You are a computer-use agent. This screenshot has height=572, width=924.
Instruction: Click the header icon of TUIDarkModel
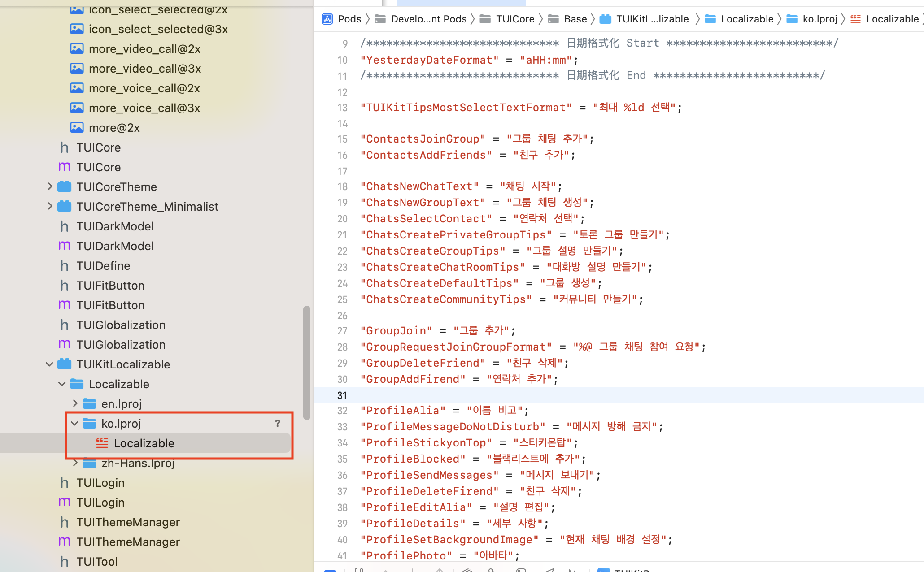tap(65, 226)
